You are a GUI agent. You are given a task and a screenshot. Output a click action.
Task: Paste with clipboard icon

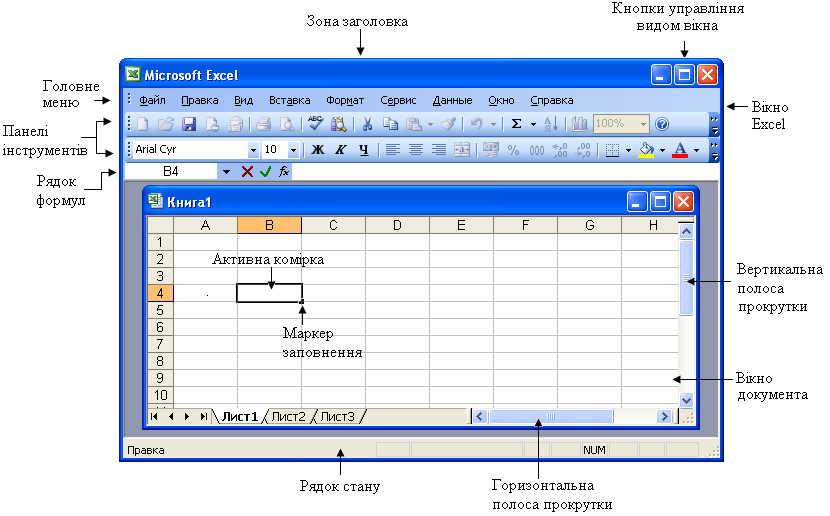tap(413, 124)
